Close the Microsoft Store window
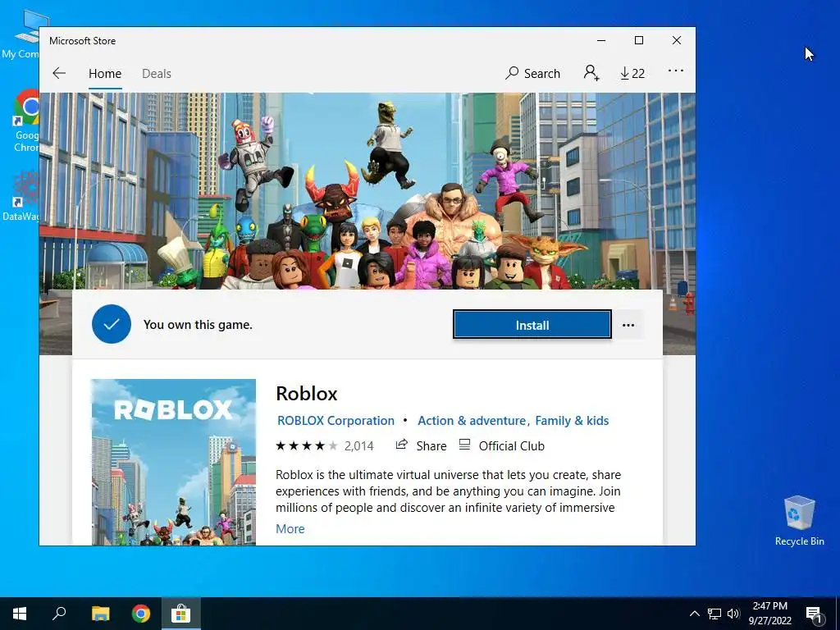Image resolution: width=840 pixels, height=630 pixels. coord(677,41)
